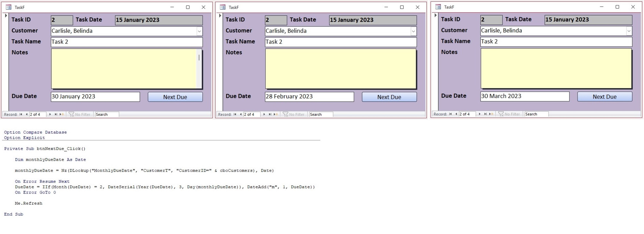Screen dimensions: 644x234
Task: Toggle No Filter in leftmost navigation bar
Action: pos(79,114)
